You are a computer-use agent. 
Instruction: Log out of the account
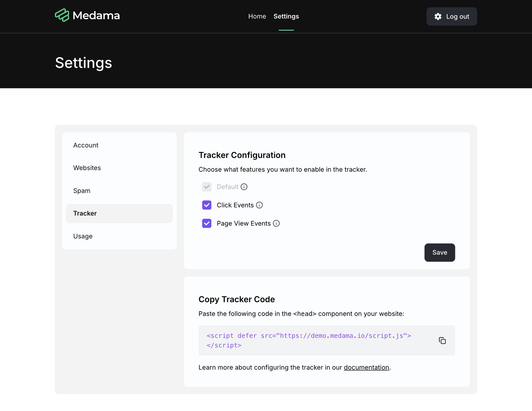(x=452, y=17)
